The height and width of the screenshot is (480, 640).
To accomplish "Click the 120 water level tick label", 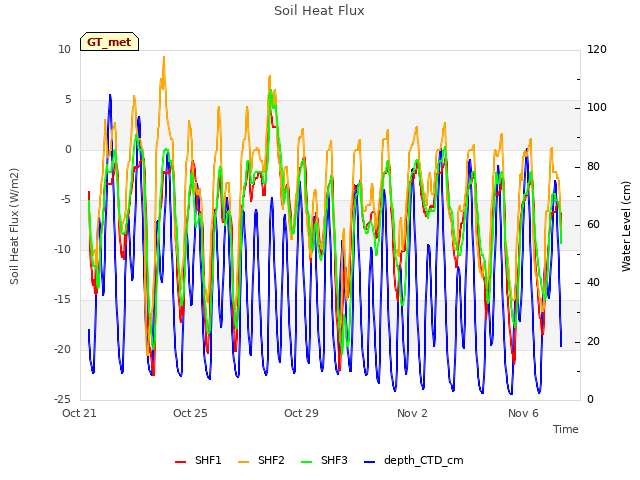I will 597,50.
